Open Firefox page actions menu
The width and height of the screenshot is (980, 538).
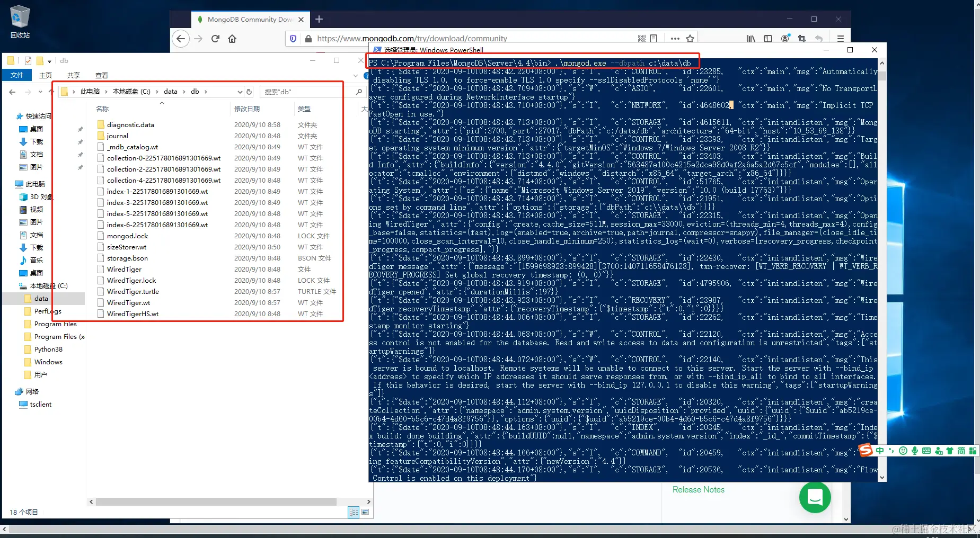675,39
